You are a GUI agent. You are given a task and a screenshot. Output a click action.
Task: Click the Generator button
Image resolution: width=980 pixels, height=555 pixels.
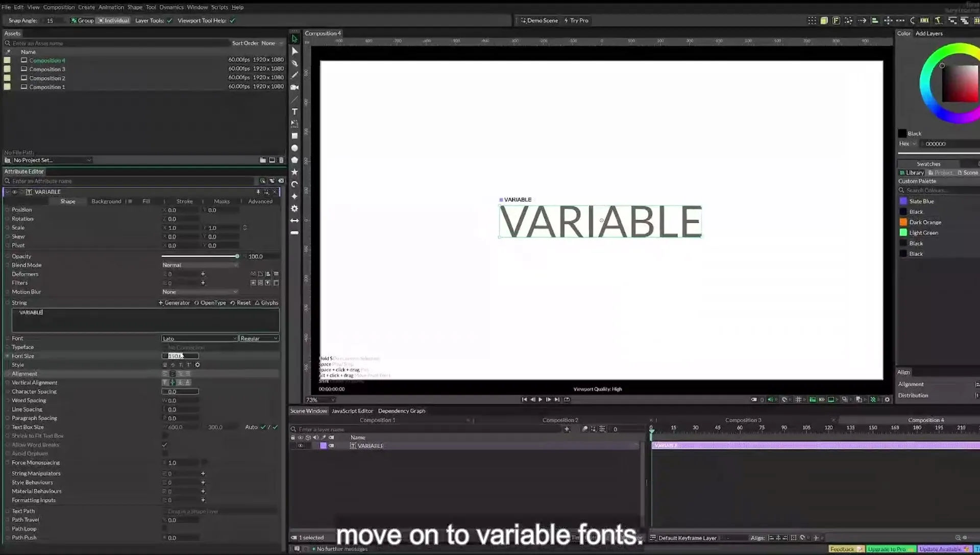[x=174, y=303]
